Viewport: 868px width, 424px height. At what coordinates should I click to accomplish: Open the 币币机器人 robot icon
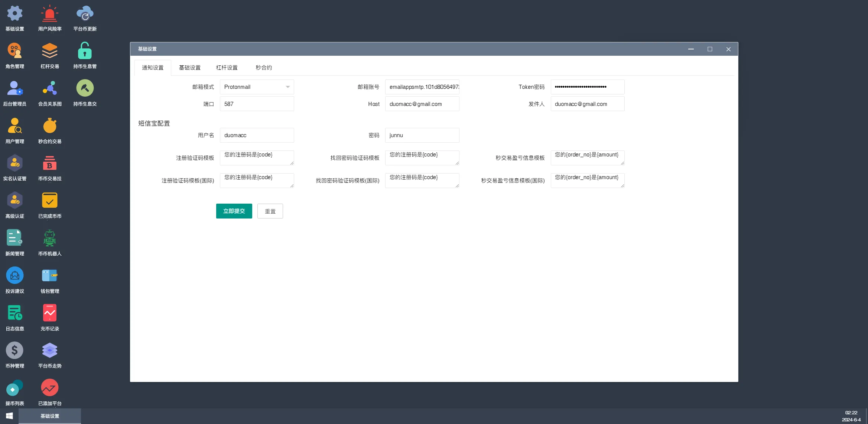(x=50, y=239)
